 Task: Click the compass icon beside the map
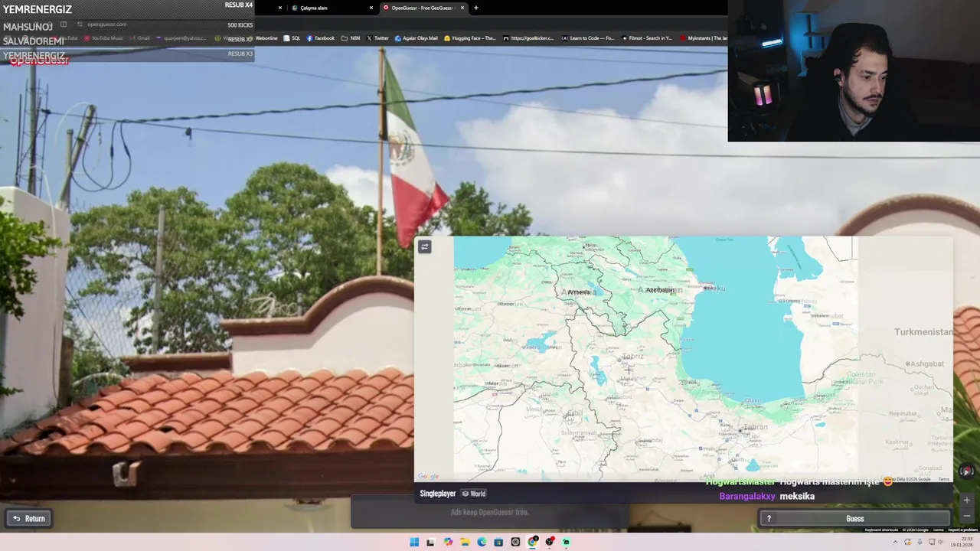(967, 471)
